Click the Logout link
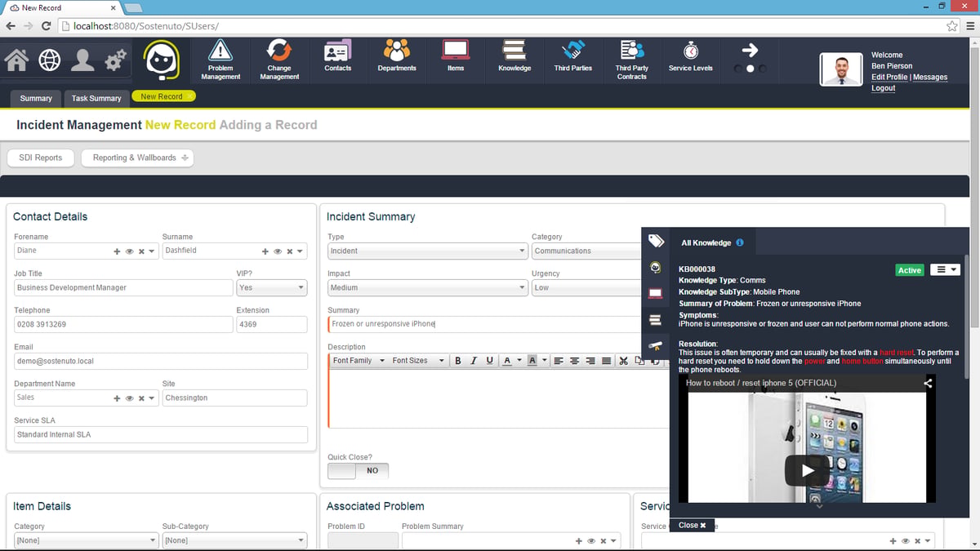The width and height of the screenshot is (980, 551). coord(884,88)
